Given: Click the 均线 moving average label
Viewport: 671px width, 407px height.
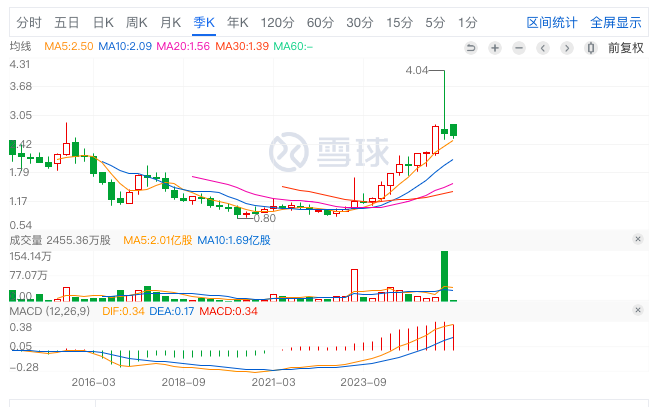Looking at the screenshot, I should click(20, 46).
